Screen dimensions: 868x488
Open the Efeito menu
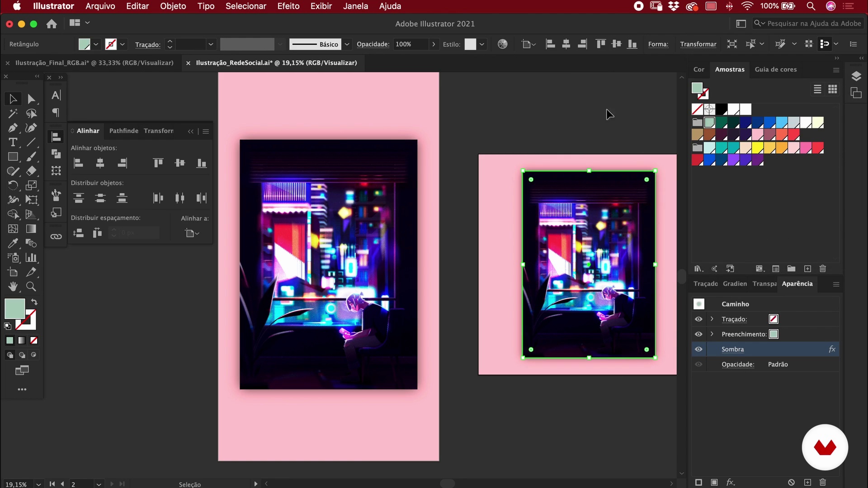288,6
